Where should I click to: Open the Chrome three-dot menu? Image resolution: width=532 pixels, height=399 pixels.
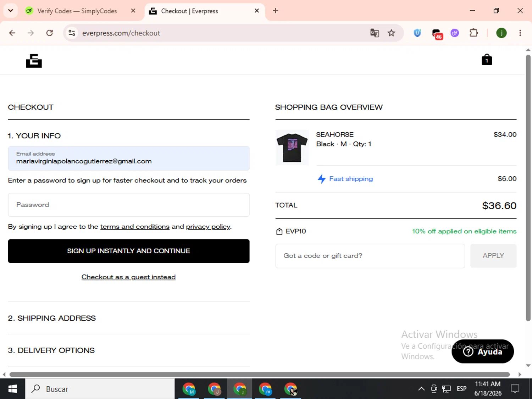coord(520,33)
